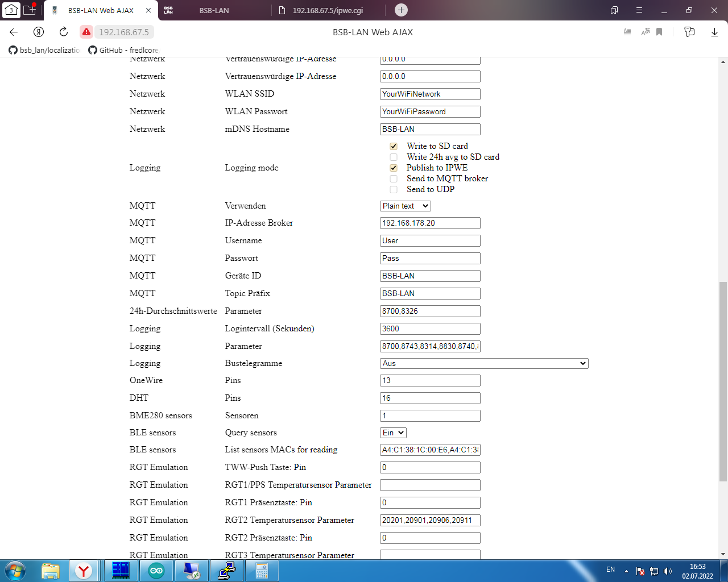The width and height of the screenshot is (728, 582).
Task: Bookmark this page with the bookmark icon
Action: [x=659, y=32]
